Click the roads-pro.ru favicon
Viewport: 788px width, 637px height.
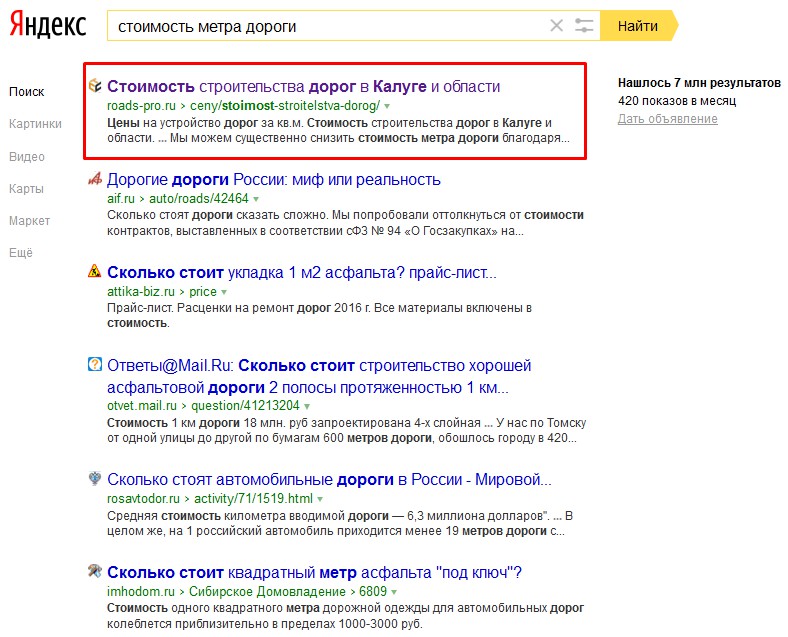(95, 85)
